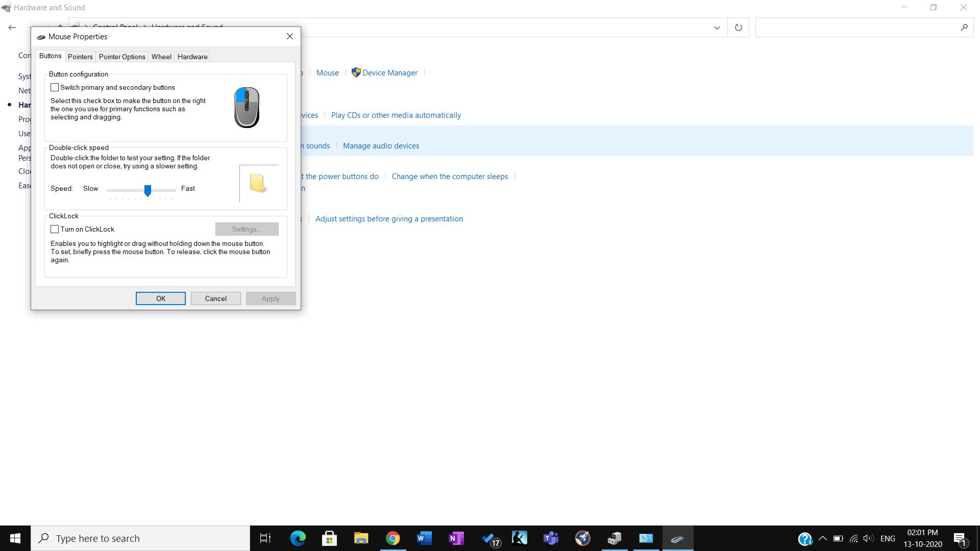Click the Cancel button
Image resolution: width=980 pixels, height=551 pixels.
click(215, 298)
